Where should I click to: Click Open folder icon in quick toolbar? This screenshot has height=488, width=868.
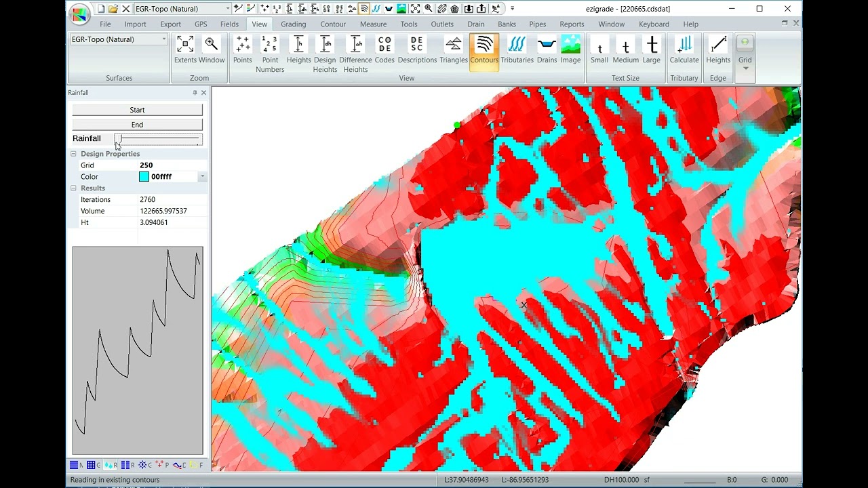point(113,9)
